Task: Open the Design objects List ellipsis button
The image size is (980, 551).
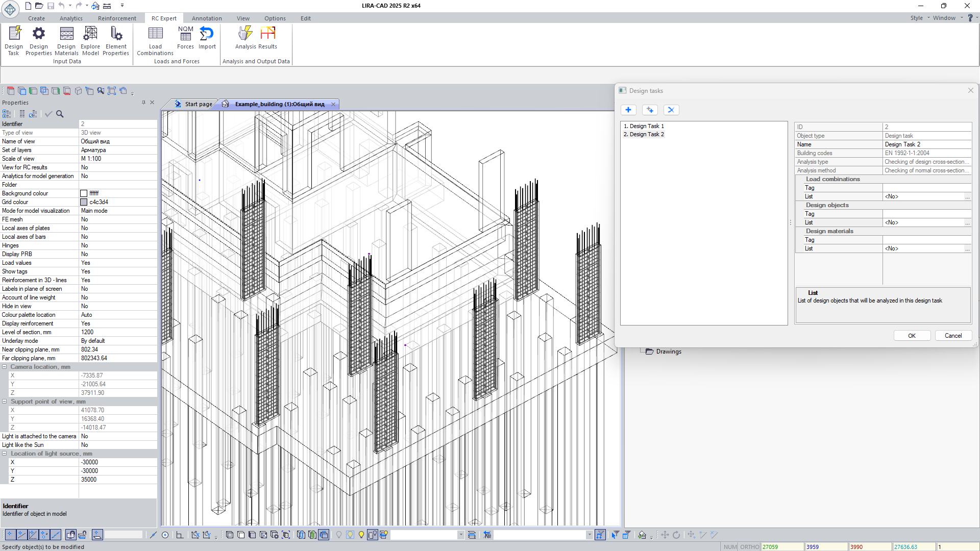Action: tap(967, 223)
